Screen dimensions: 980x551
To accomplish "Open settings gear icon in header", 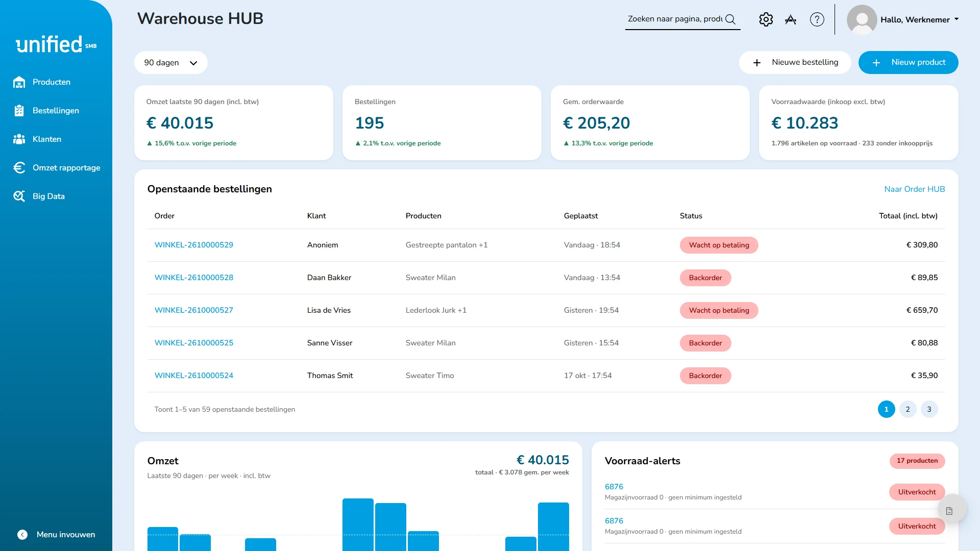I will click(x=766, y=19).
